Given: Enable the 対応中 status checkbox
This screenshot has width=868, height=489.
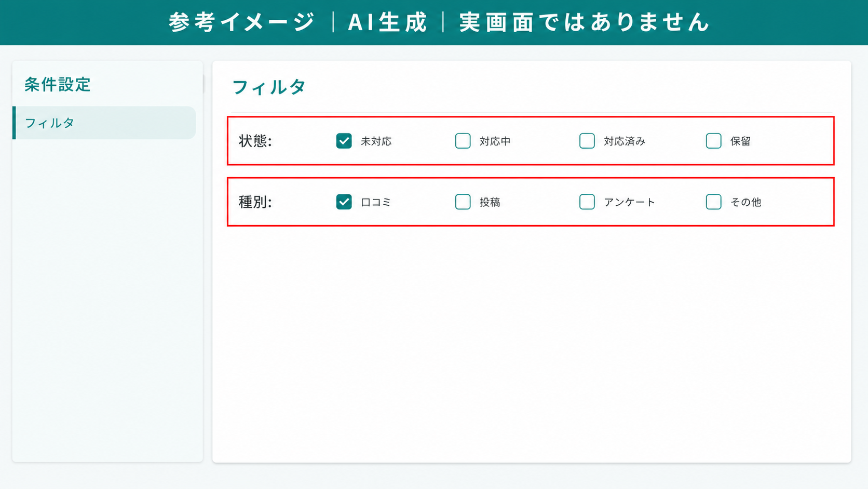Looking at the screenshot, I should (463, 141).
